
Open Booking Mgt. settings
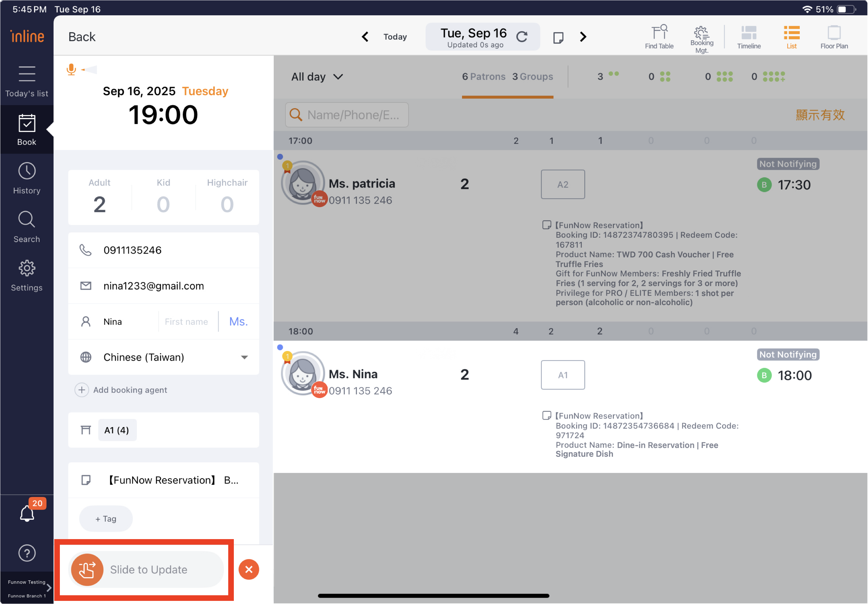(x=701, y=38)
